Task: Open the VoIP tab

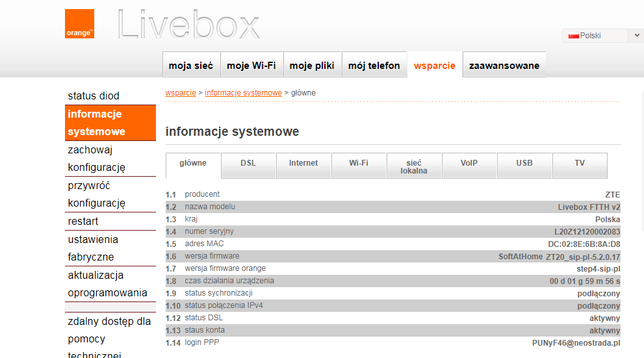Action: point(469,163)
